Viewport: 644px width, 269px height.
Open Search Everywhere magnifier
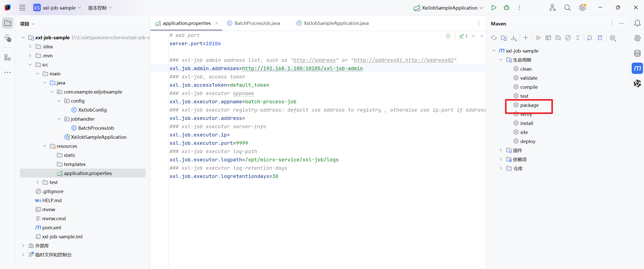(567, 8)
